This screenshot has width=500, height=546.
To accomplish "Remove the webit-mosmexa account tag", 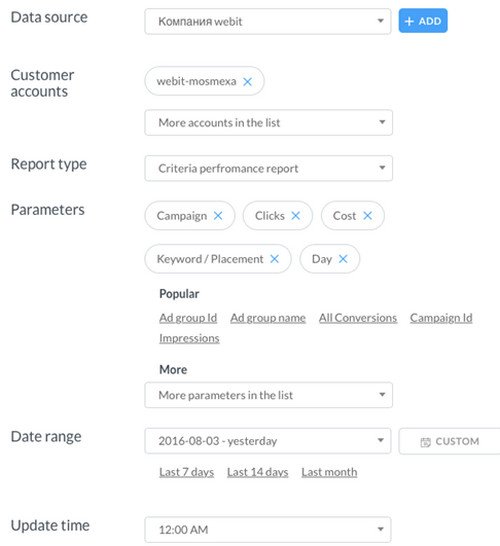I will pyautogui.click(x=248, y=82).
